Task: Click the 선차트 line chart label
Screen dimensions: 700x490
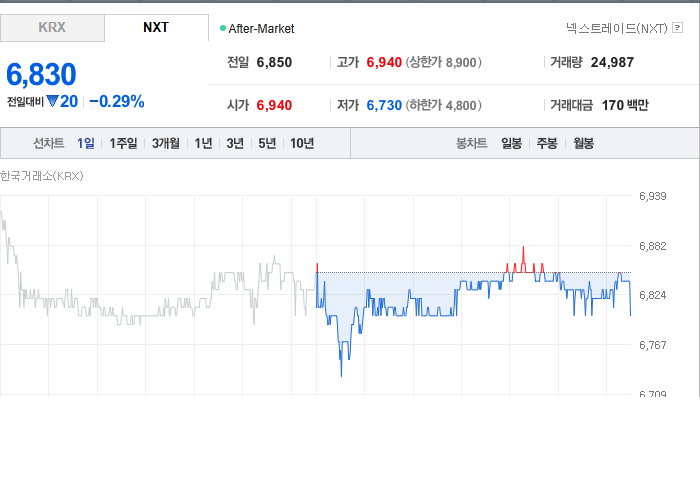Action: (49, 143)
